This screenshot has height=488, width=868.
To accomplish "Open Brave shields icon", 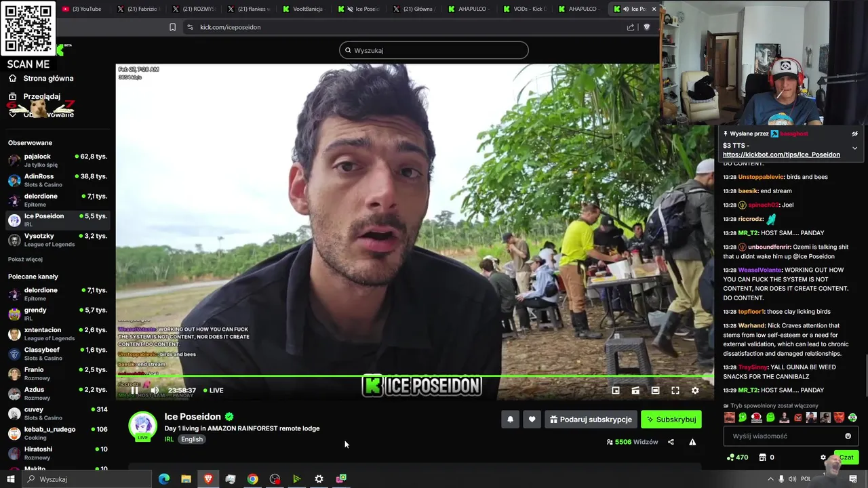I will pos(646,27).
